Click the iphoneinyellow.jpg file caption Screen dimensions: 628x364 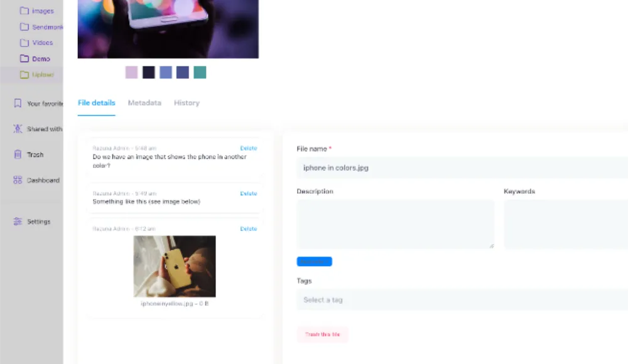[x=175, y=304]
